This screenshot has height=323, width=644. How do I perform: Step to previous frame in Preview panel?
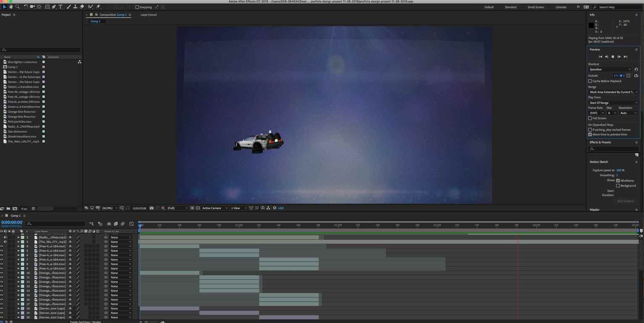[606, 56]
